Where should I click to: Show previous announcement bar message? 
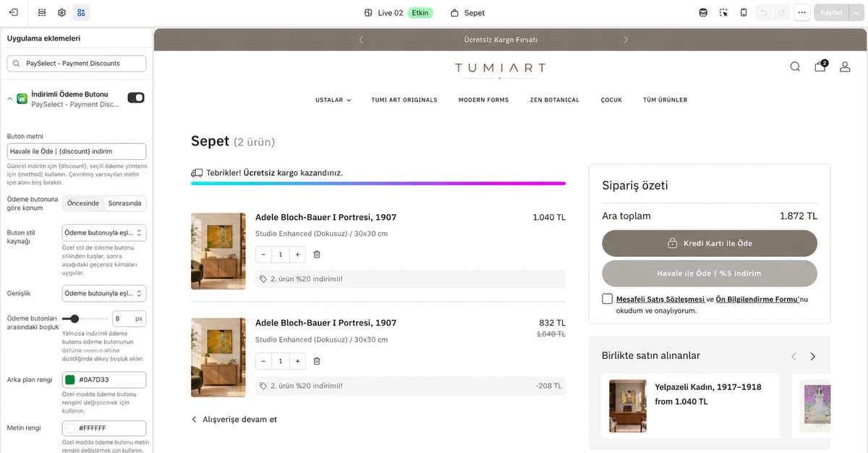point(362,39)
